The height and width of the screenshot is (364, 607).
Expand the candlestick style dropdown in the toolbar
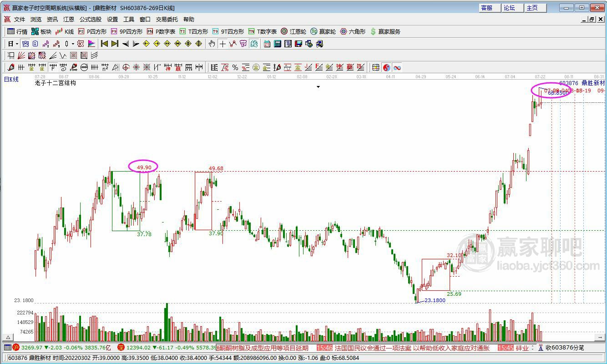pyautogui.click(x=72, y=44)
